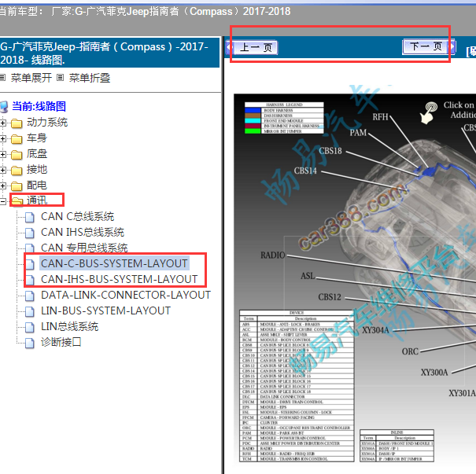Click the CBS18 label in diagram
This screenshot has width=476, height=474.
pos(330,151)
